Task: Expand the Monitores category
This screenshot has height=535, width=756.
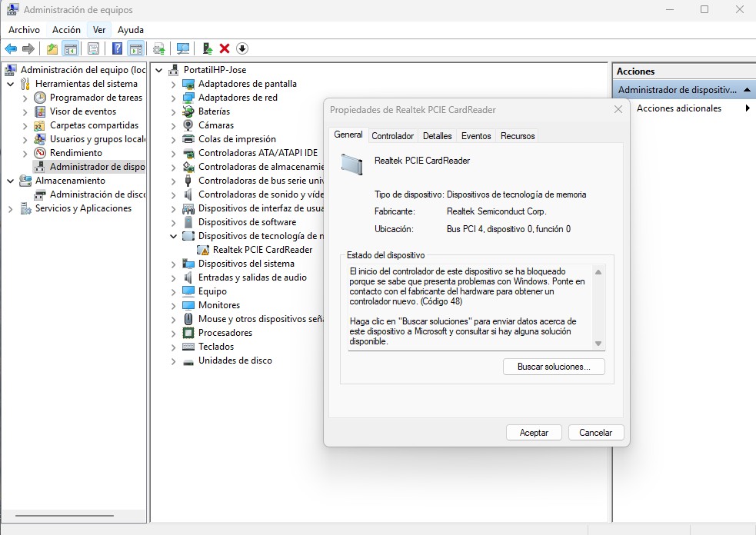Action: [x=174, y=306]
